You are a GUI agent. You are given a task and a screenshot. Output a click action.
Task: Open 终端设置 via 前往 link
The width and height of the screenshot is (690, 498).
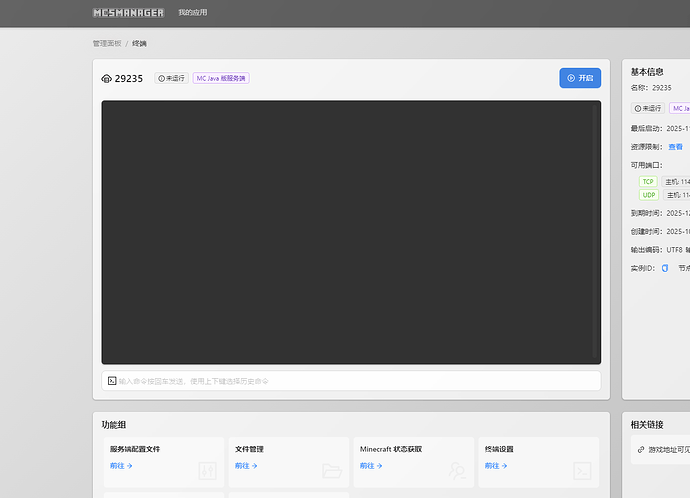click(x=496, y=466)
